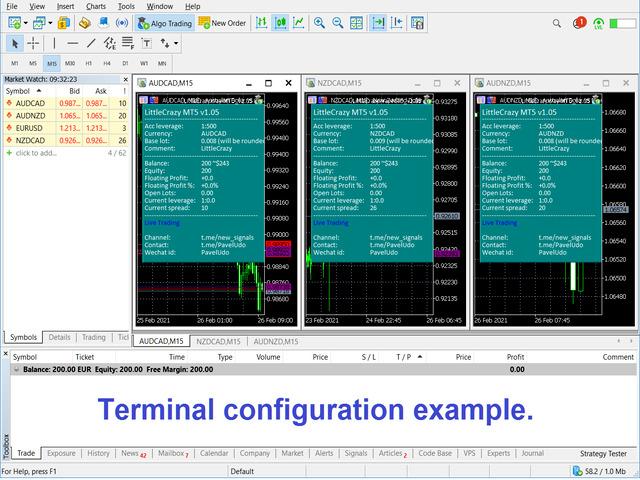This screenshot has height=480, width=640.
Task: Click the New Order button
Action: click(x=222, y=22)
